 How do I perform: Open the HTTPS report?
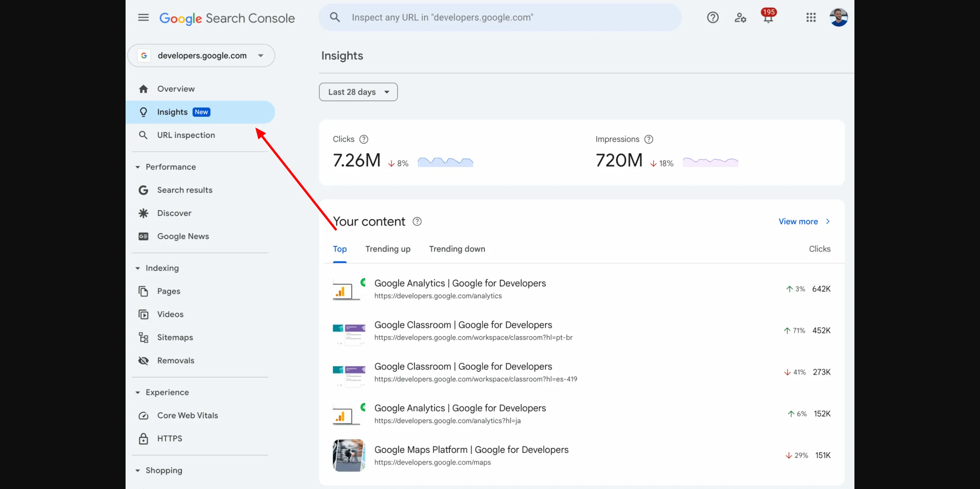pyautogui.click(x=200, y=438)
